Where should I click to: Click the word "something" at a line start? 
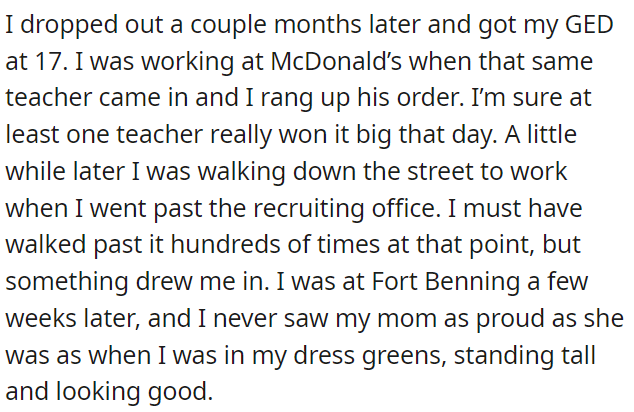(x=67, y=281)
